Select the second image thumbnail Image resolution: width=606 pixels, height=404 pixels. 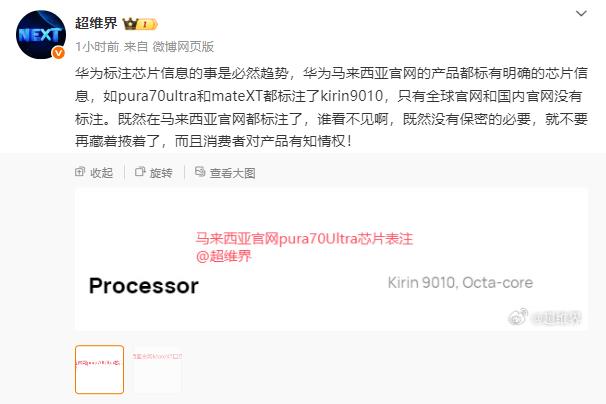click(158, 370)
